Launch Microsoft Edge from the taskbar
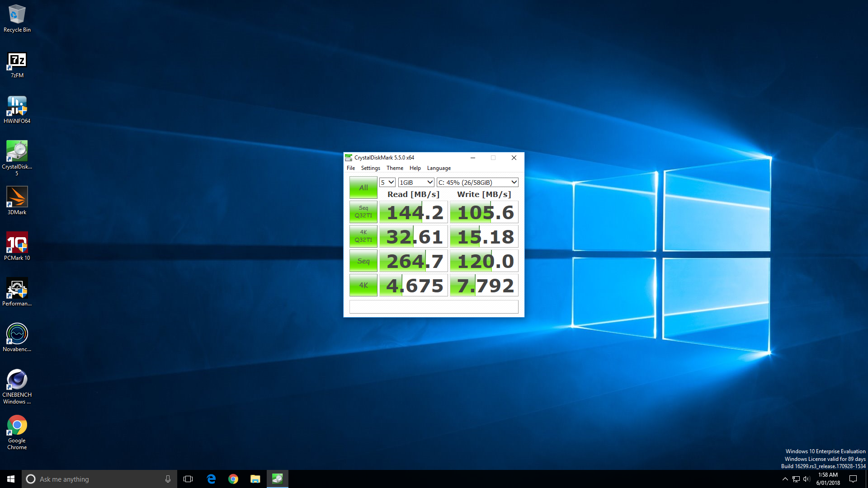The width and height of the screenshot is (868, 488). 211,479
